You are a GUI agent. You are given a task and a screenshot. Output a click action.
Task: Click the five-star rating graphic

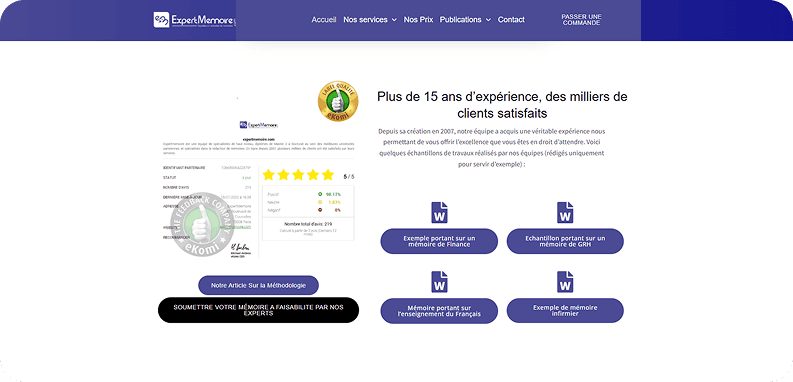point(298,175)
